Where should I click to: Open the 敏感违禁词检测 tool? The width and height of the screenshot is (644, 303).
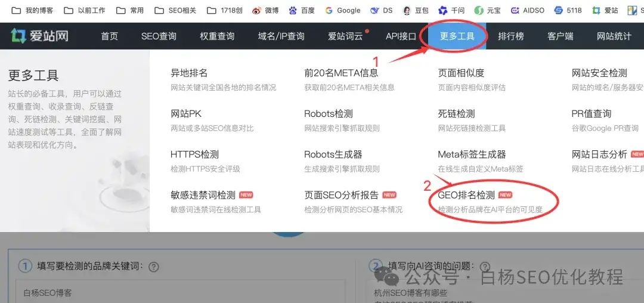point(203,194)
